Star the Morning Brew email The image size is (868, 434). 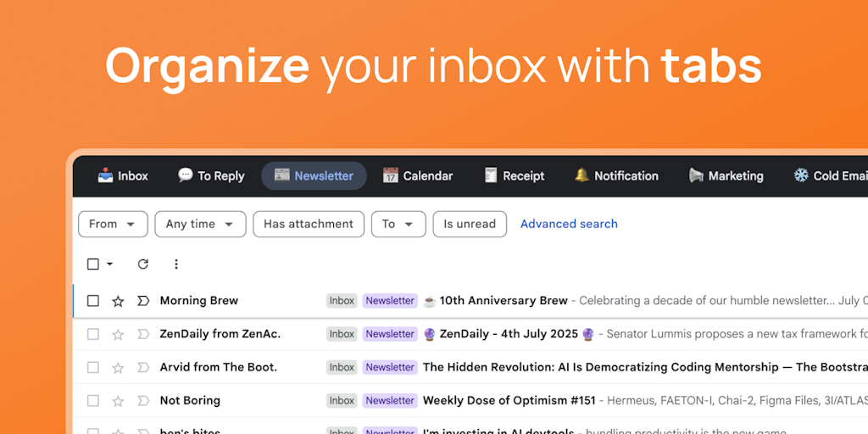pos(118,301)
